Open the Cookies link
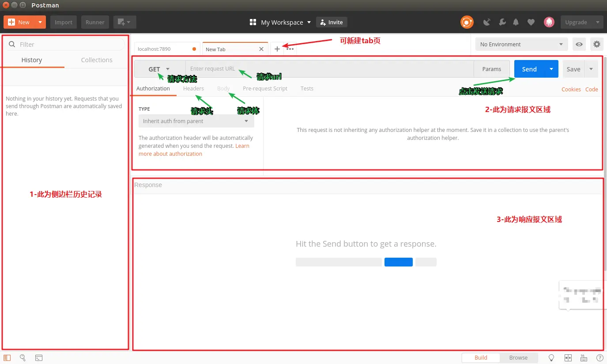607x364 pixels. [571, 89]
